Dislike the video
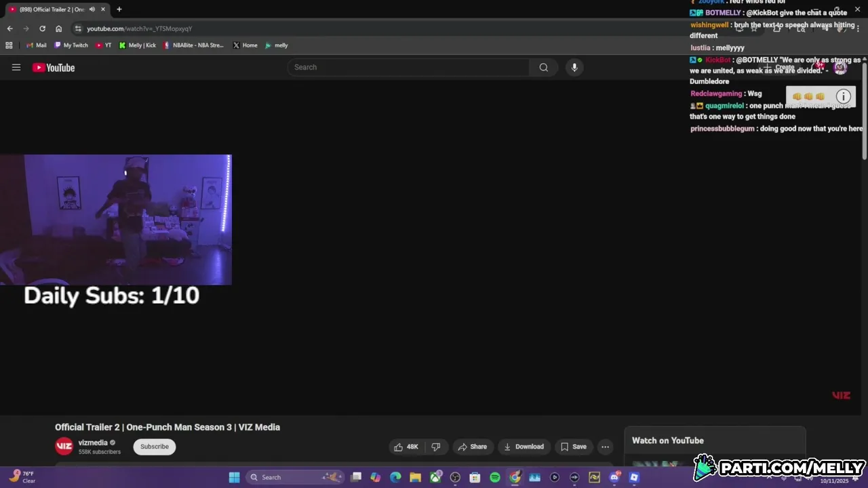 (x=436, y=447)
